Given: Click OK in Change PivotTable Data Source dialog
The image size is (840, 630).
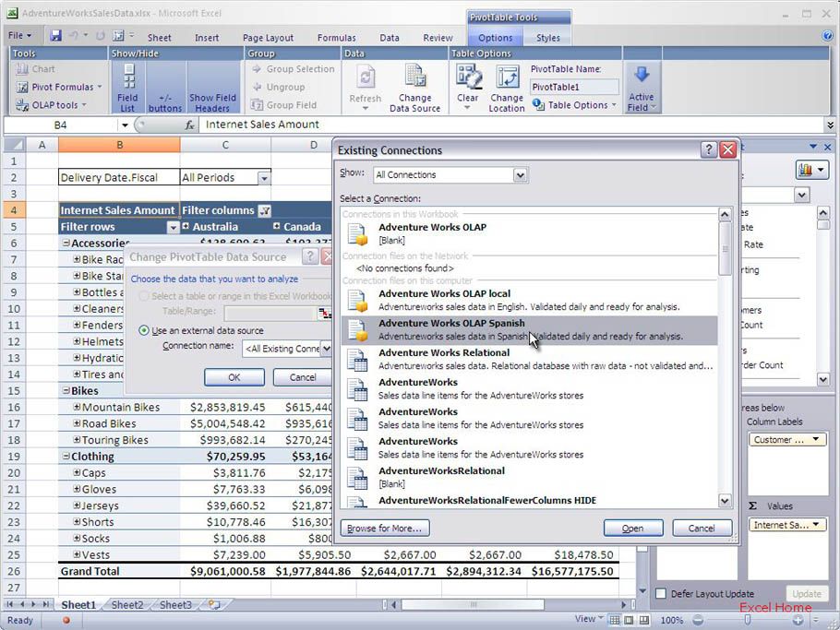Looking at the screenshot, I should (234, 377).
